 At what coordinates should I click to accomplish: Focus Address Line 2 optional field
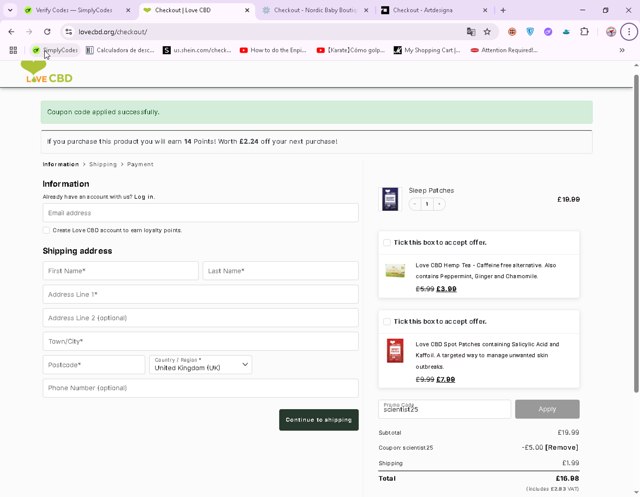pyautogui.click(x=200, y=318)
